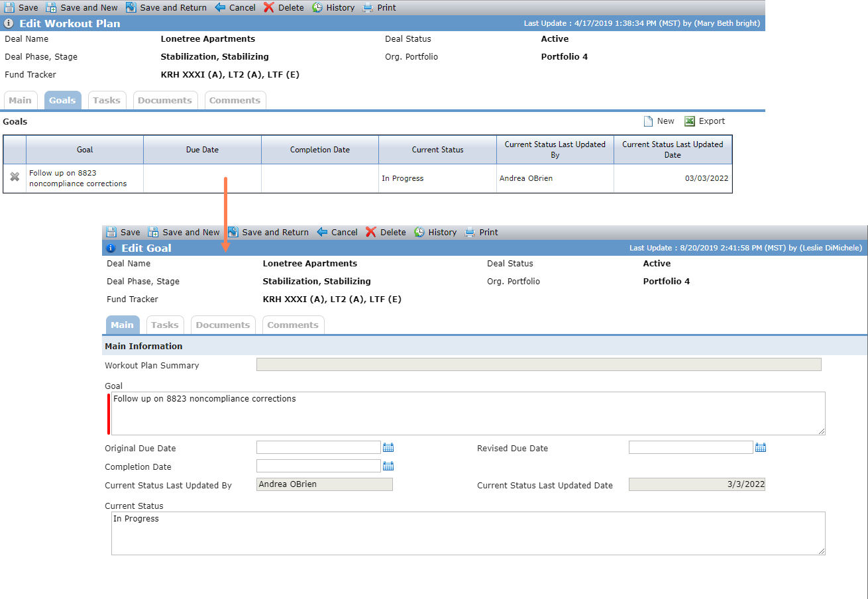
Task: Click Delete red X in Edit Workout Plan toolbar
Action: 268,7
